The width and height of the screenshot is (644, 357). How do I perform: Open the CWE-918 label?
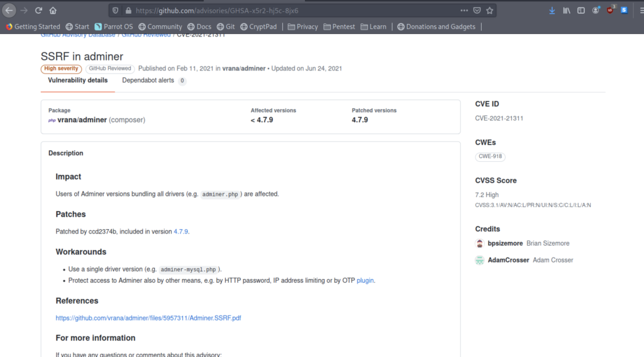pyautogui.click(x=490, y=156)
